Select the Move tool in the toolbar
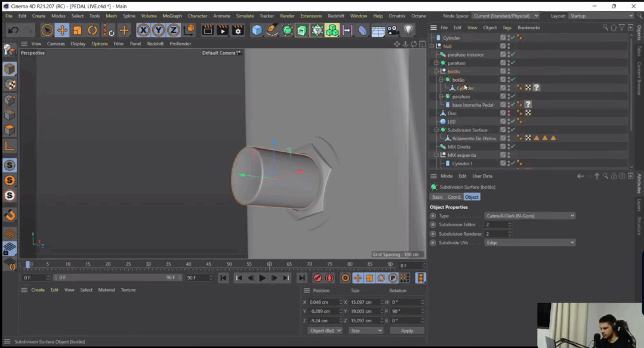The width and height of the screenshot is (644, 348). click(62, 30)
